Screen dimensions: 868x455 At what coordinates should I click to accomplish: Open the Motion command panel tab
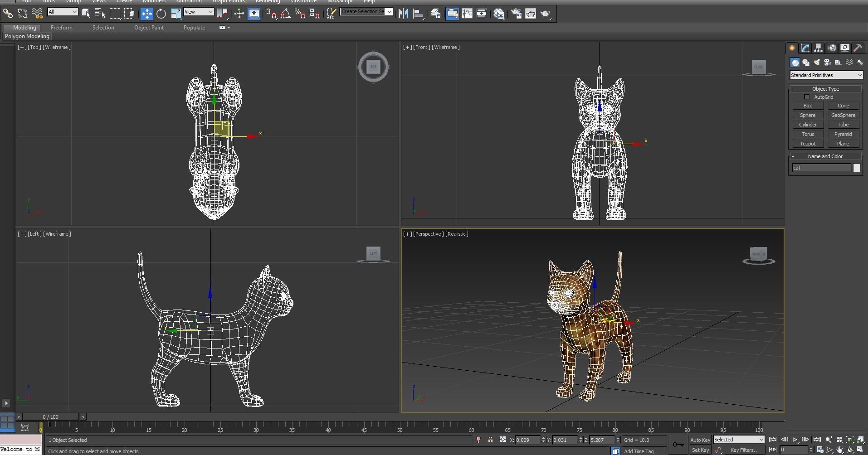pyautogui.click(x=832, y=48)
